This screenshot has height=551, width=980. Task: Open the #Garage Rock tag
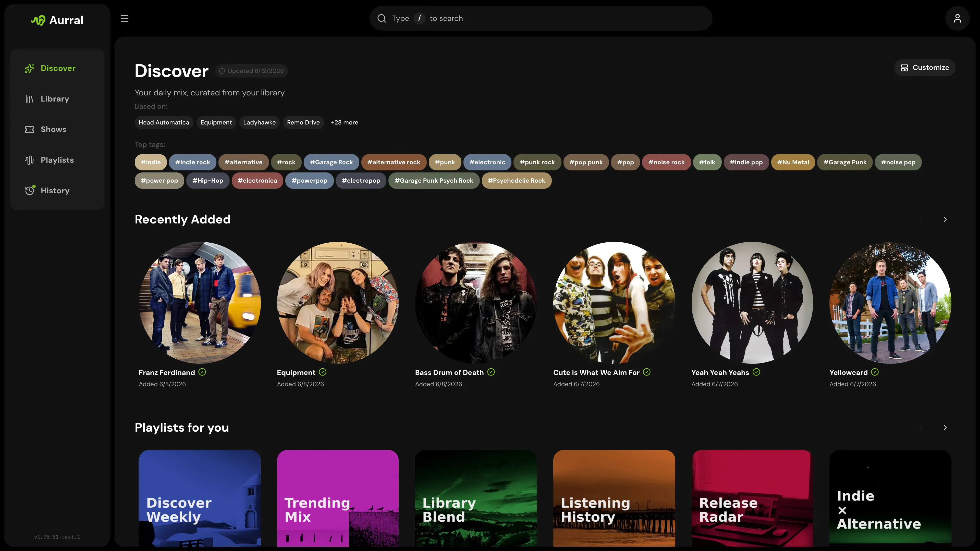331,162
